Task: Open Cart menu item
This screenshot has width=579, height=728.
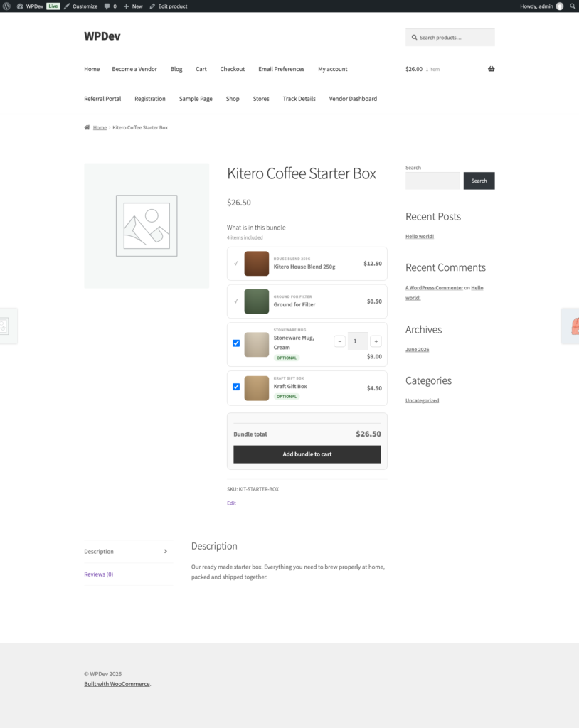Action: coord(201,69)
